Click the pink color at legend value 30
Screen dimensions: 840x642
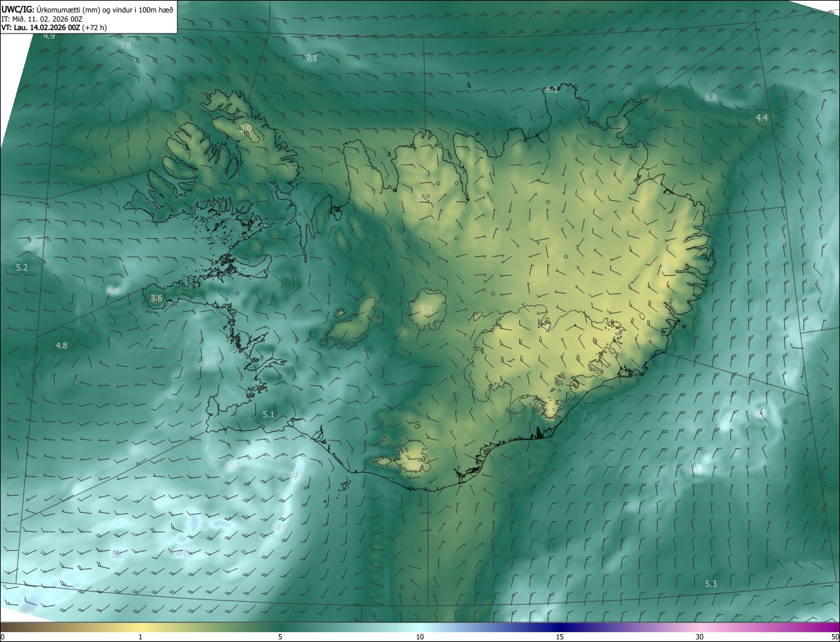pos(700,628)
